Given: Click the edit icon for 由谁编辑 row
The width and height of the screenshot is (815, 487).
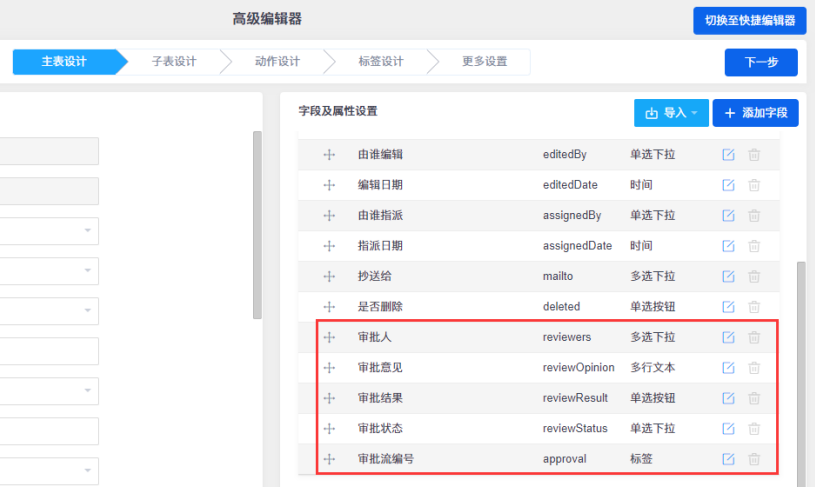Looking at the screenshot, I should (x=728, y=154).
